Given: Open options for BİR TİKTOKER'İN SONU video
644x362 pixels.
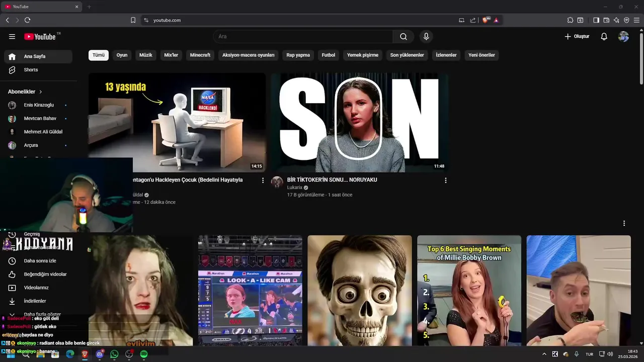Looking at the screenshot, I should (445, 180).
